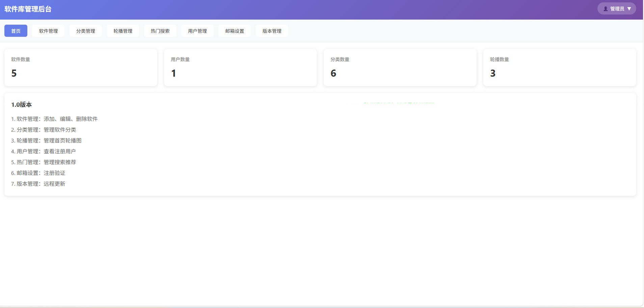Click the 用户数量 statistics card
The image size is (644, 308).
[240, 67]
